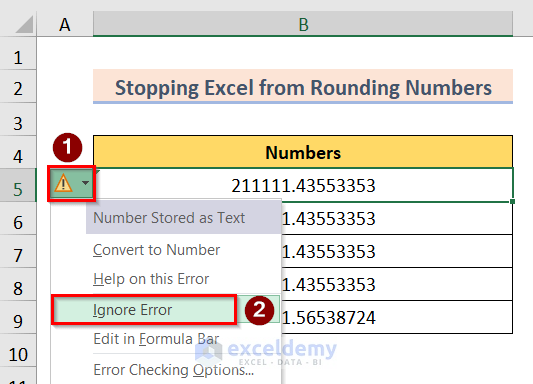Choose Convert to Number from the menu
Screen dimensions: 533x384
pos(156,250)
